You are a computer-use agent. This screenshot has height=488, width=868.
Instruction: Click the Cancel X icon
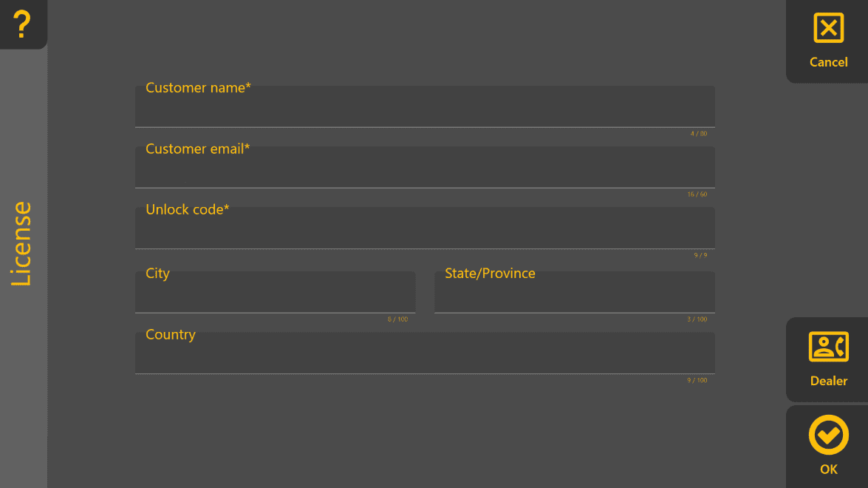point(828,27)
